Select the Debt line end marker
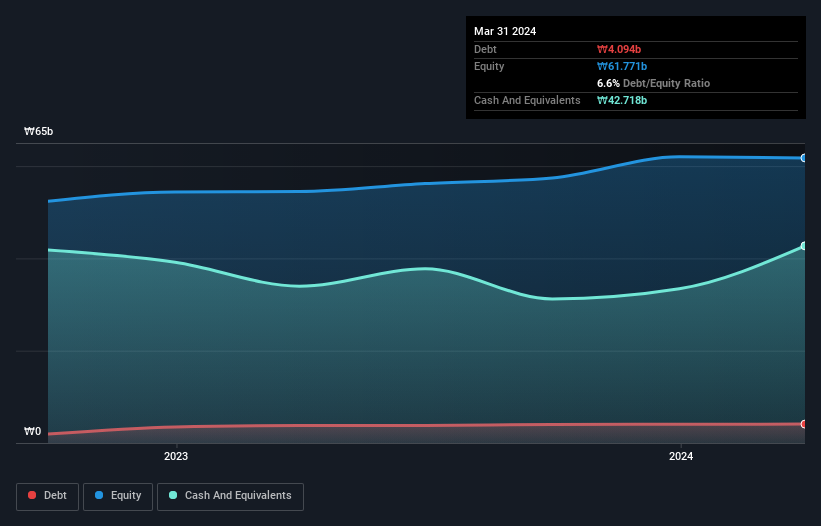This screenshot has height=526, width=821. click(804, 424)
